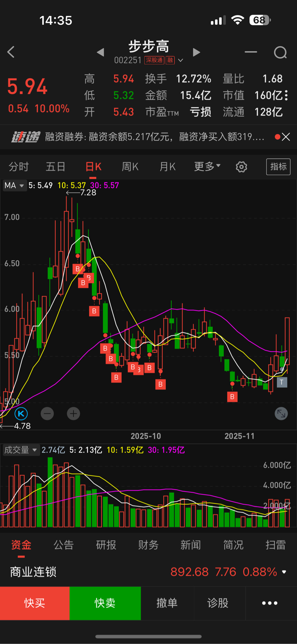The height and width of the screenshot is (644, 297).
Task: Tap the current price 5.94
Action: pos(27,87)
